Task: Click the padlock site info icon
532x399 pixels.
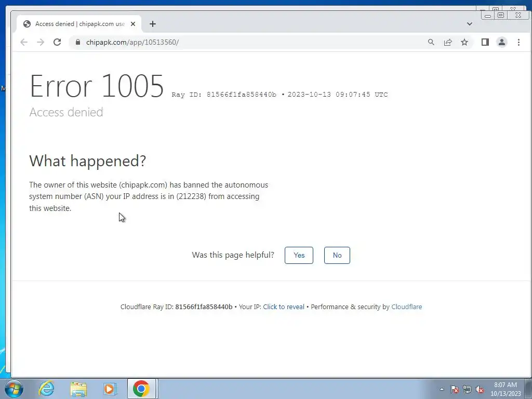Action: tap(78, 42)
